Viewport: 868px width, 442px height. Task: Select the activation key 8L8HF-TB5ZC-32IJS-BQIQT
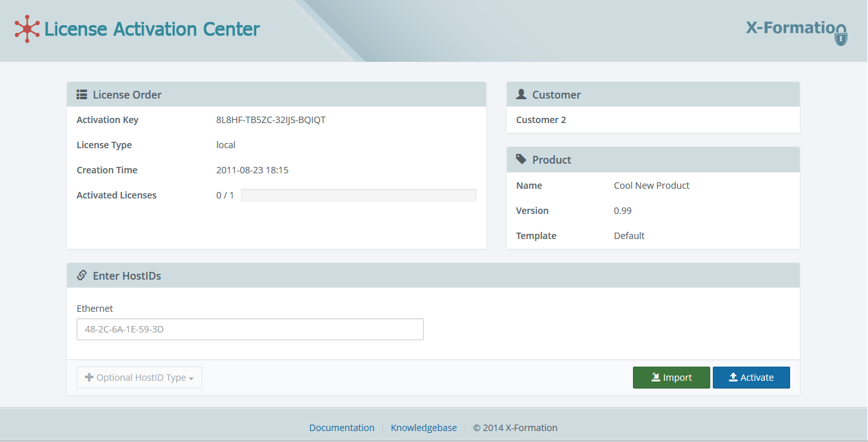[x=271, y=120]
